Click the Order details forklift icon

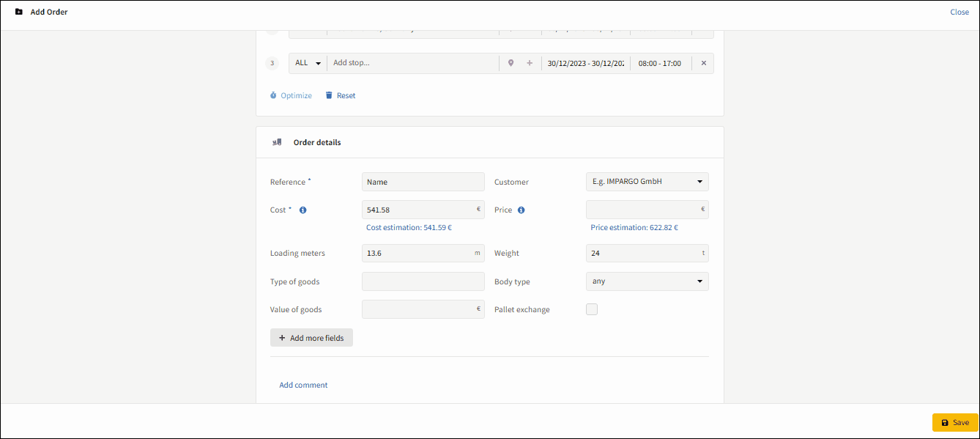coord(277,142)
